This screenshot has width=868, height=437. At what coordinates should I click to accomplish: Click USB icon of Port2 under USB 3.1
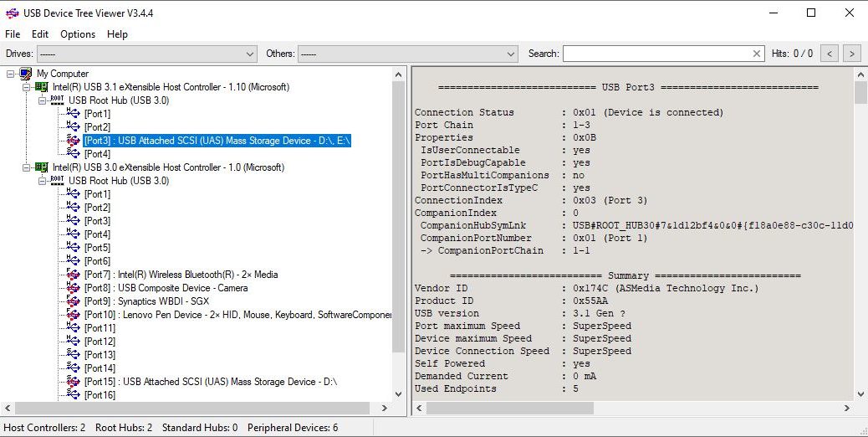point(73,127)
